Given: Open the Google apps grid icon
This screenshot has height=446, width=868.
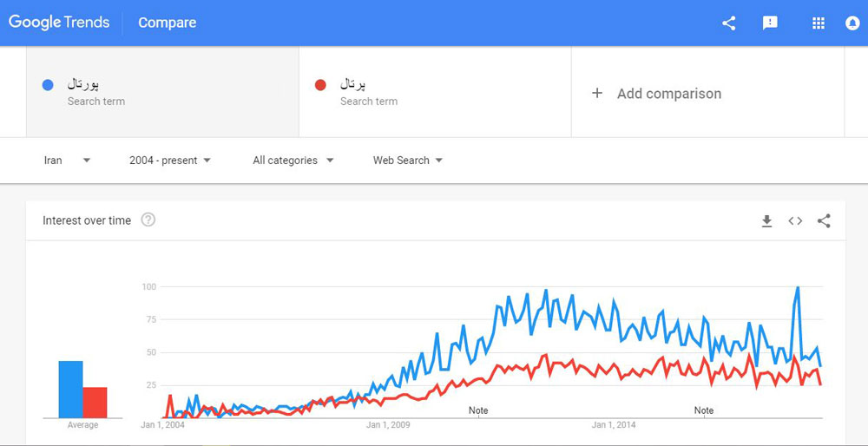Looking at the screenshot, I should click(819, 23).
